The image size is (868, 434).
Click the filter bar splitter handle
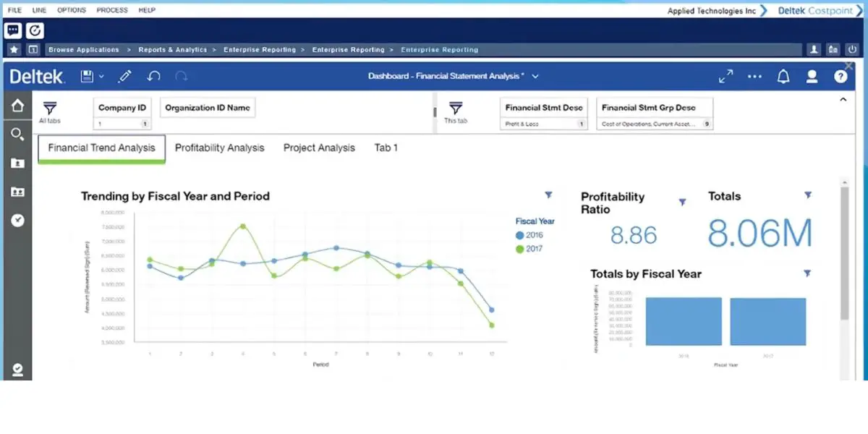[435, 112]
